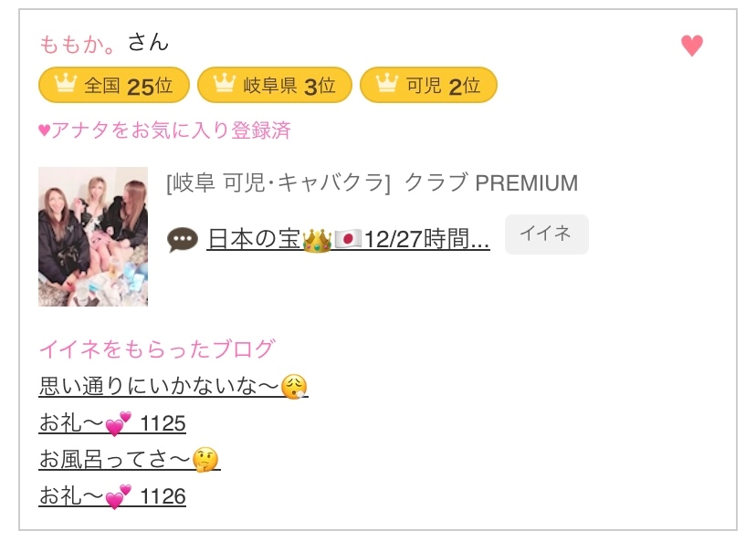Open the クラブ PREMIUM shop name
This screenshot has width=756, height=541.
491,183
